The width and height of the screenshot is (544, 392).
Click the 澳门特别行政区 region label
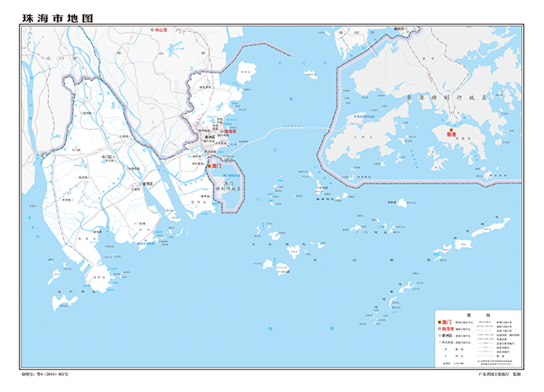point(228,186)
